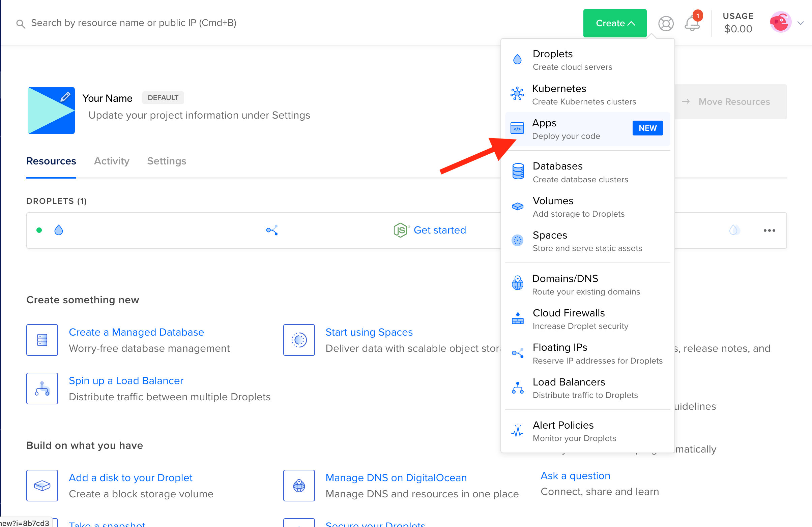Open Add a disk to your Droplet
The image size is (812, 527).
click(x=130, y=477)
